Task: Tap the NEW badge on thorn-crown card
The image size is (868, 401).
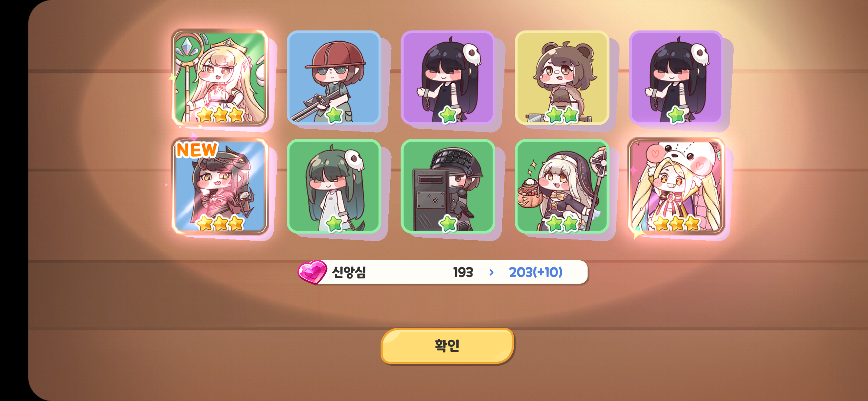Action: pos(197,150)
